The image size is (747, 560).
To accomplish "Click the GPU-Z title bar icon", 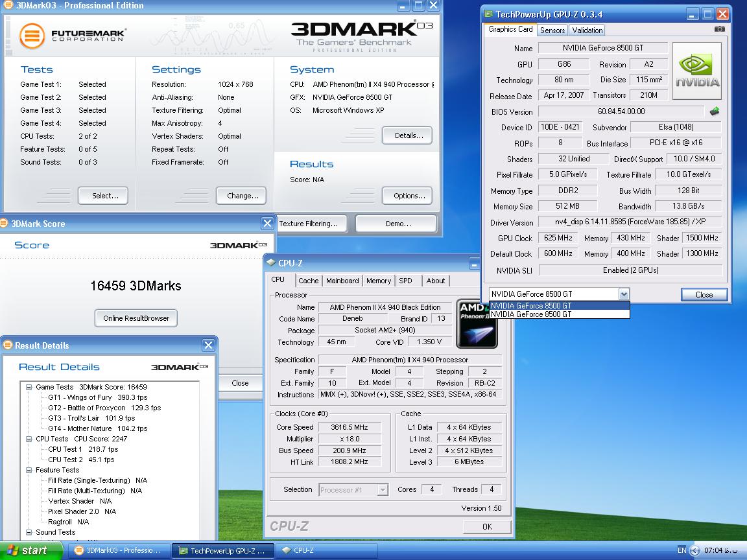I will coord(489,14).
